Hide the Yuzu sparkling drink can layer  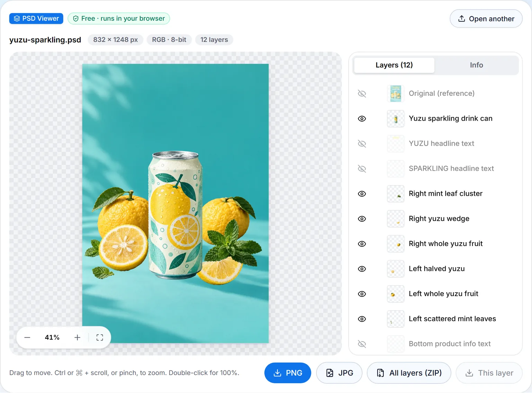362,119
